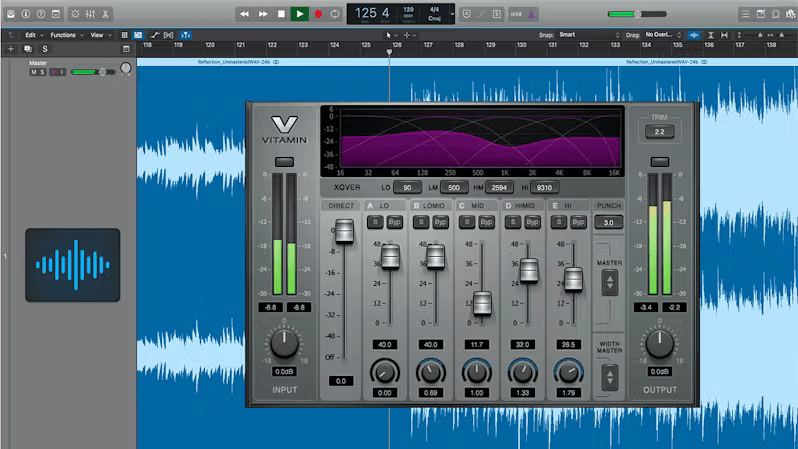Click the horizontal auto zoom icon
This screenshot has width=798, height=449.
click(724, 35)
